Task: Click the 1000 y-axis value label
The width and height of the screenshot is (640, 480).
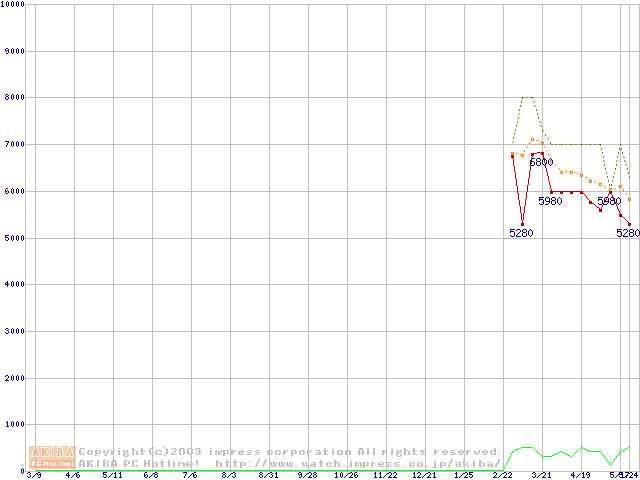Action: click(15, 425)
